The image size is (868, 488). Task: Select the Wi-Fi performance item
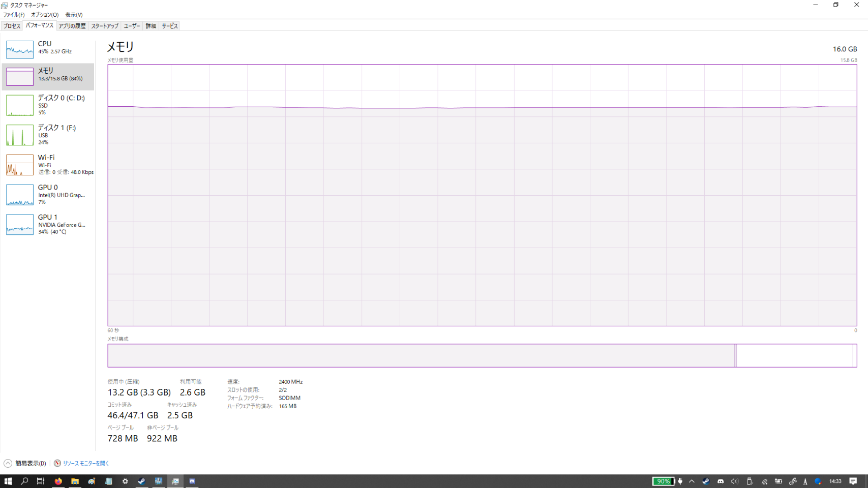tap(48, 165)
